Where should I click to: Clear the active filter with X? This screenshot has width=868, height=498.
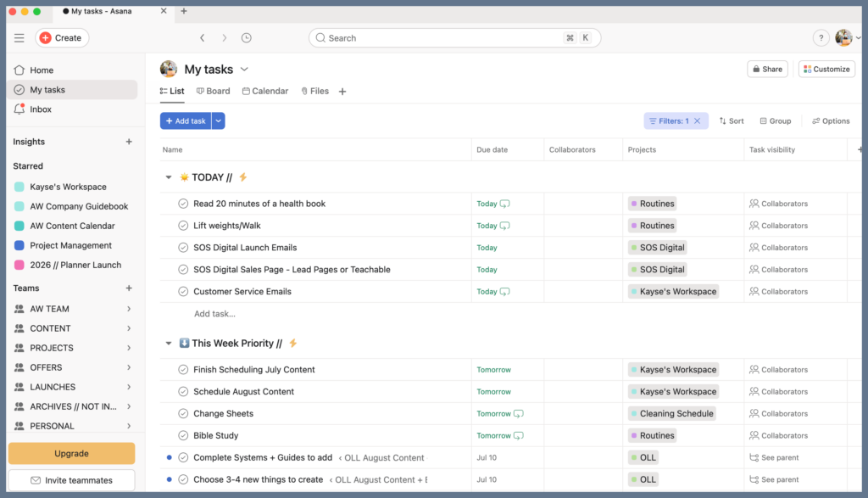click(x=697, y=120)
